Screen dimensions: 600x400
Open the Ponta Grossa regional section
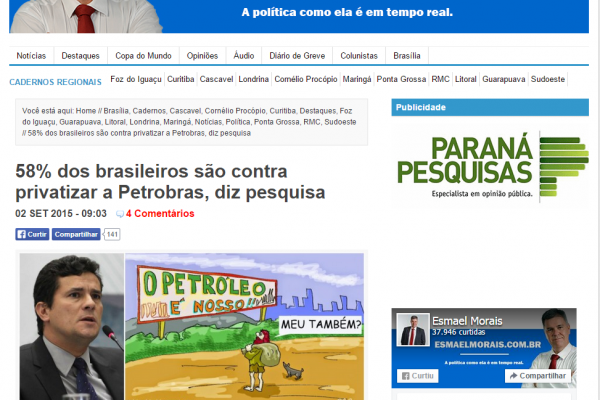point(401,79)
